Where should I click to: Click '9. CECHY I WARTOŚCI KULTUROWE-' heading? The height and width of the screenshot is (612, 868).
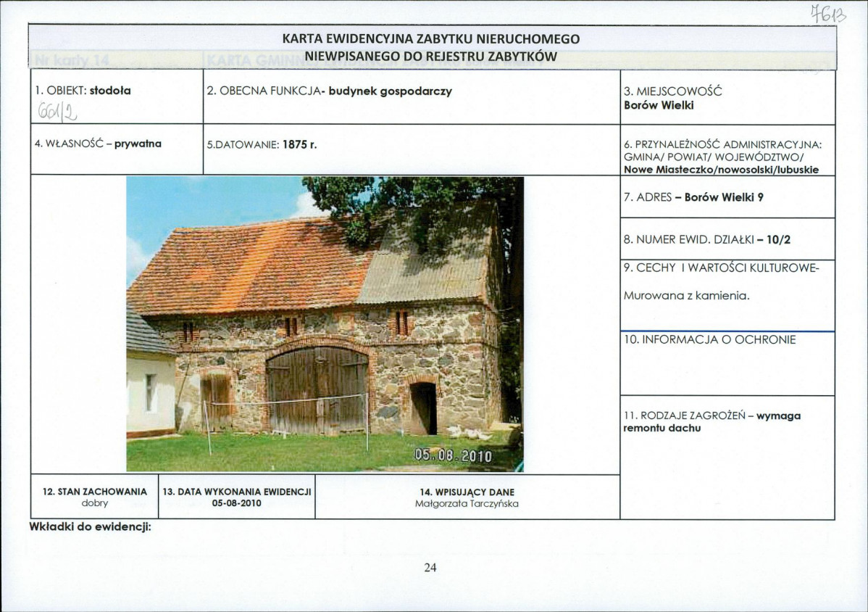[x=721, y=268]
